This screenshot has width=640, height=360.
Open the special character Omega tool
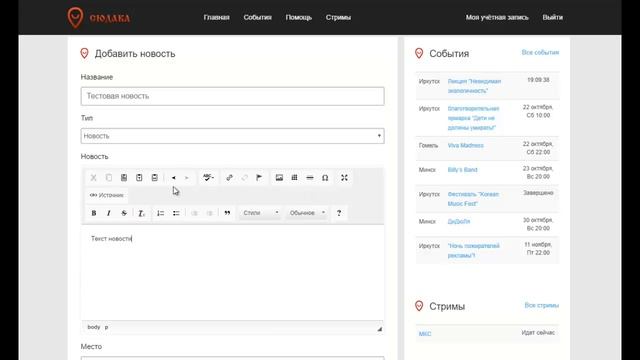(325, 178)
